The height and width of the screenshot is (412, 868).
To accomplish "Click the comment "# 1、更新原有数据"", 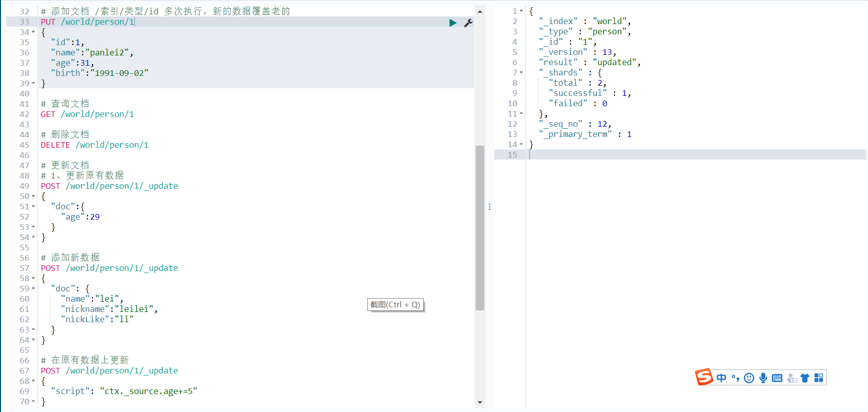I will (x=82, y=175).
